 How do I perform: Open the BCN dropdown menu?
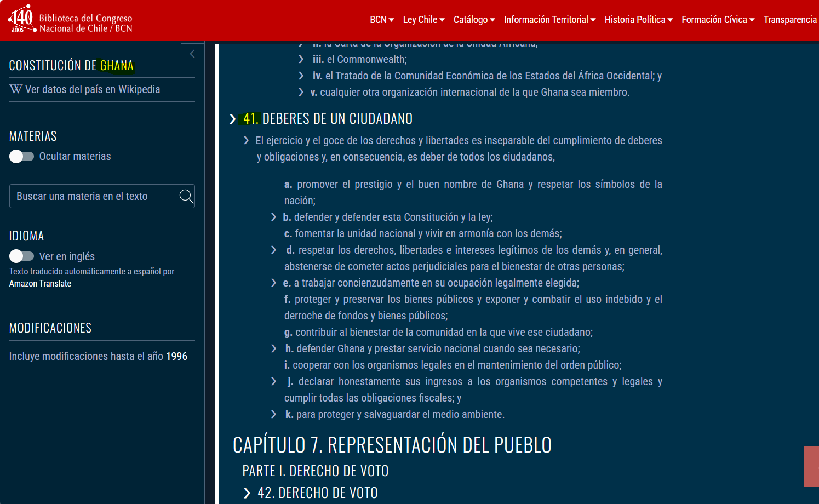[382, 20]
